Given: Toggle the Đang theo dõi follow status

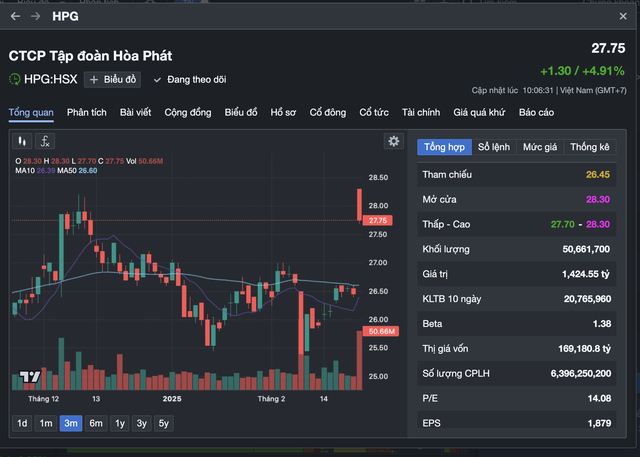Looking at the screenshot, I should pos(190,79).
